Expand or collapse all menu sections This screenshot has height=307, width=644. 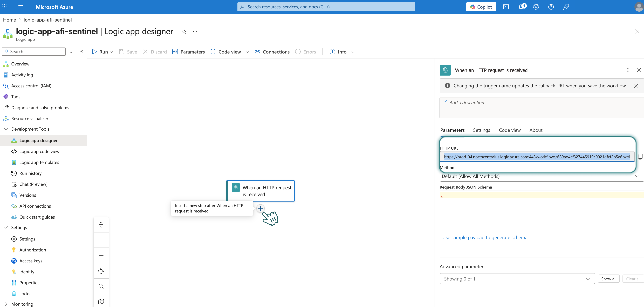pos(71,52)
